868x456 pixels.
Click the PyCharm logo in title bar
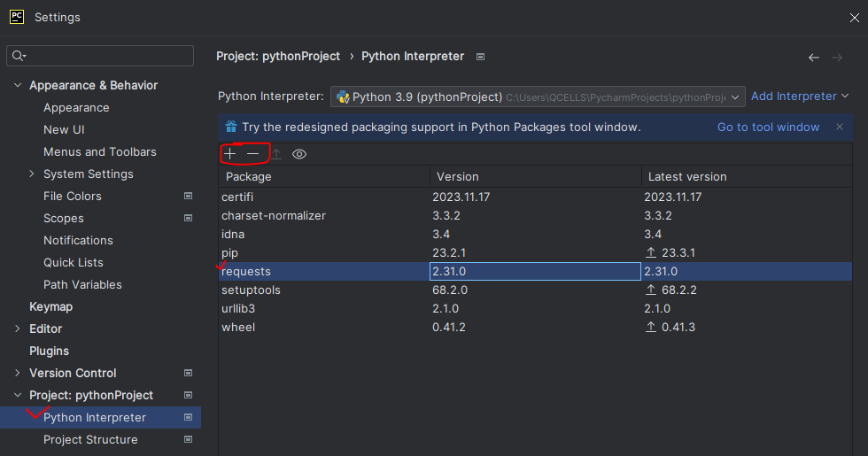17,17
